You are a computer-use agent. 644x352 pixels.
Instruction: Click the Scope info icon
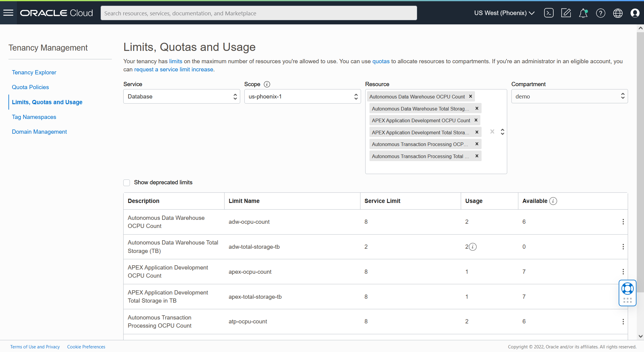point(267,84)
